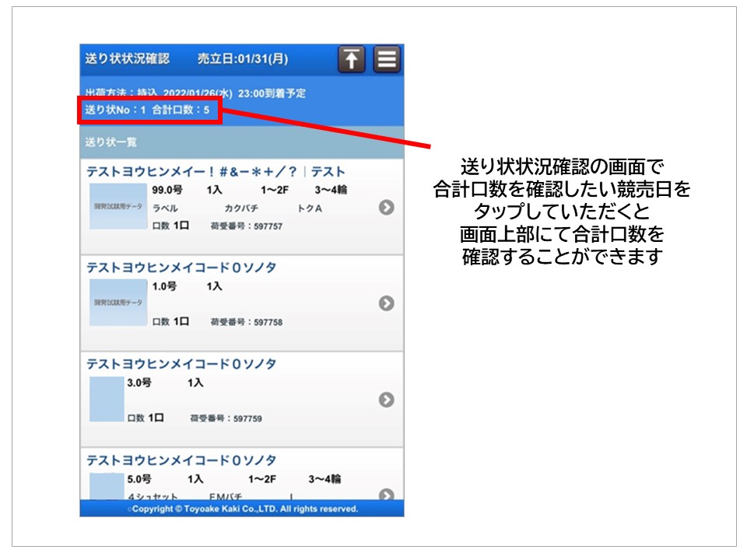Click the 出荷方法 arrival schedule line
The width and height of the screenshot is (747, 560).
coord(195,93)
